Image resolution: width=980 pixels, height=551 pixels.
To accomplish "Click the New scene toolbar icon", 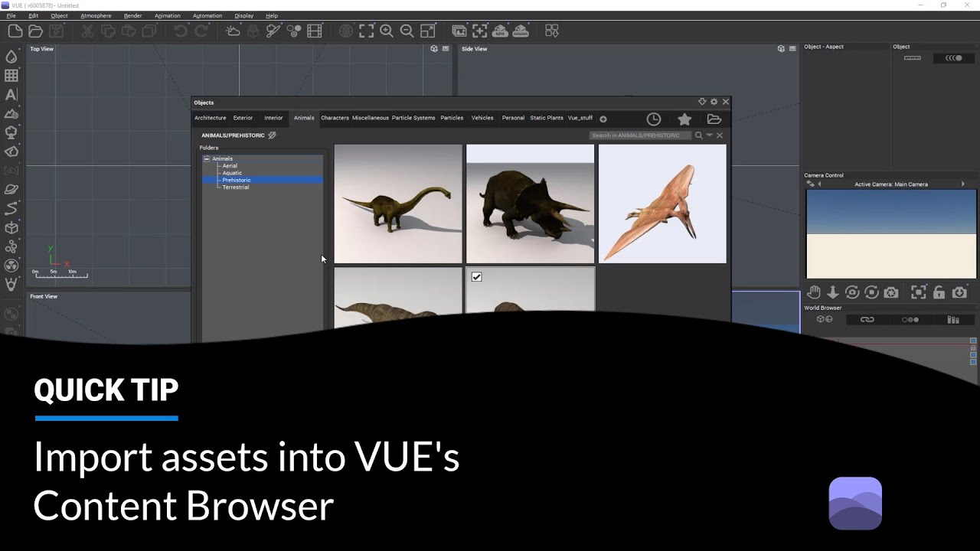I will click(x=15, y=31).
